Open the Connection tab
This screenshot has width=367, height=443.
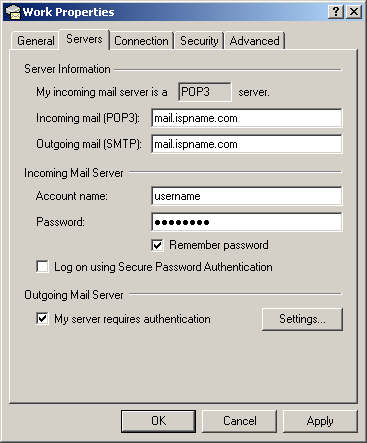coord(141,41)
